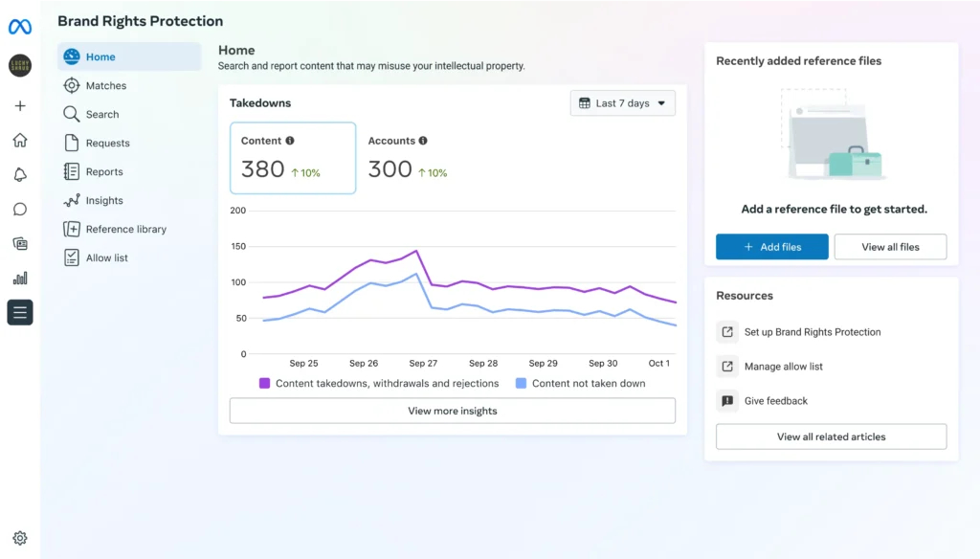The width and height of the screenshot is (980, 559).
Task: Click the bar chart insights icon in left rail
Action: point(20,278)
